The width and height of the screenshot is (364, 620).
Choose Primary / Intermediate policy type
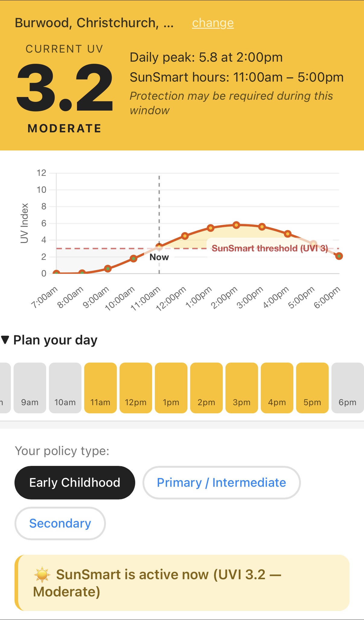coord(222,483)
